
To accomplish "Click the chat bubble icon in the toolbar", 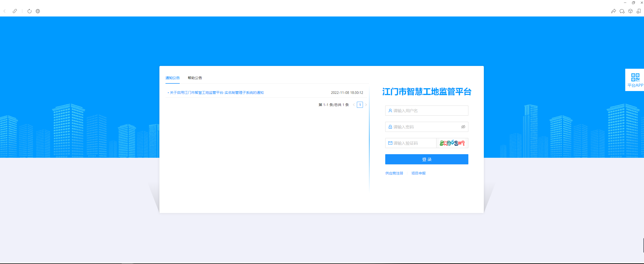I will coord(622,11).
